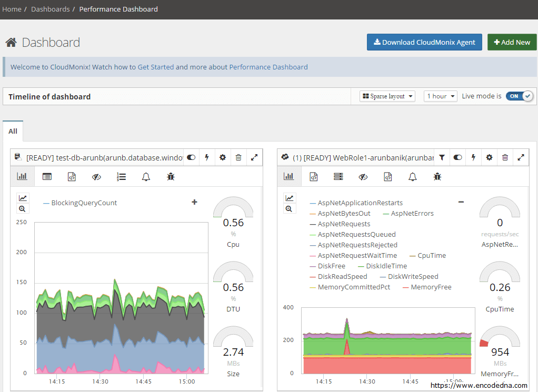
Task: Toggle BlockingQueryCount legend series
Action: 80,203
